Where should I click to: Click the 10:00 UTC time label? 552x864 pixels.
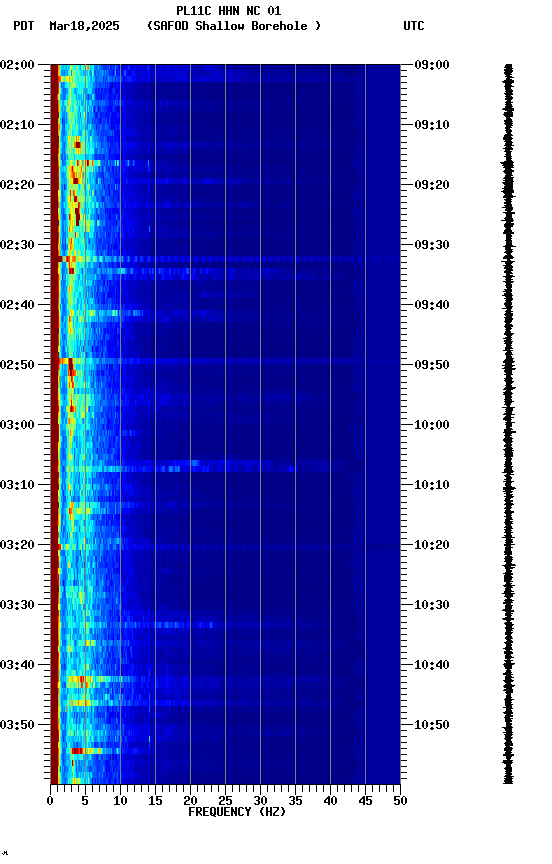pos(432,425)
